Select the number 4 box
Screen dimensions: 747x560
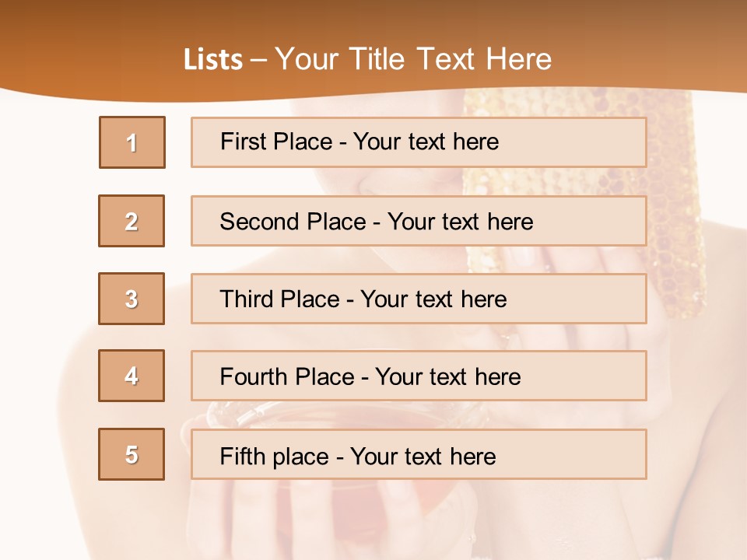(x=132, y=376)
